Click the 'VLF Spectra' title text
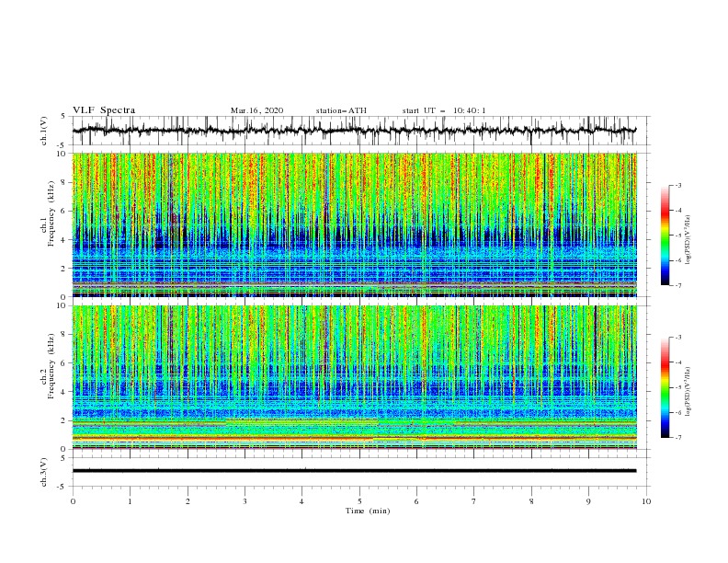Screen dimensions: 728x563 point(104,110)
